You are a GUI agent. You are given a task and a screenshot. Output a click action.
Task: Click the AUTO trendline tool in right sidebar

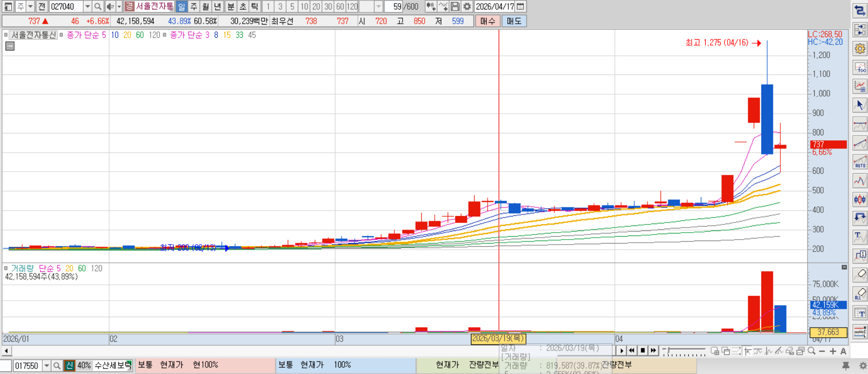[x=860, y=162]
